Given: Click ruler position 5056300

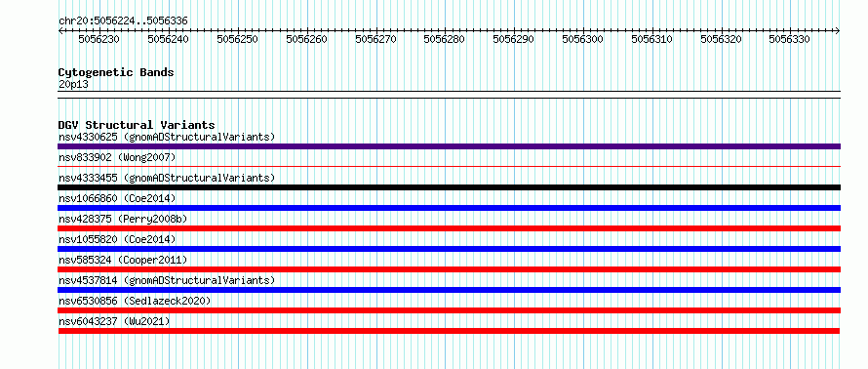Looking at the screenshot, I should 583,39.
